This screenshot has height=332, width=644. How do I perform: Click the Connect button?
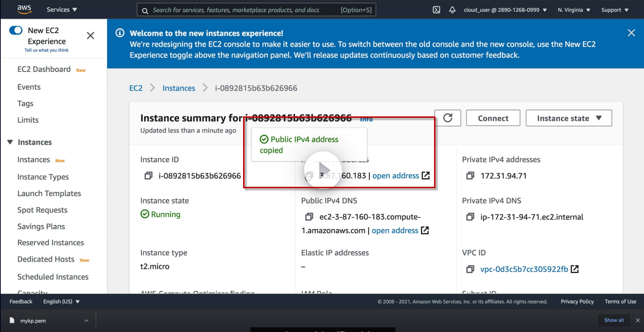coord(493,118)
